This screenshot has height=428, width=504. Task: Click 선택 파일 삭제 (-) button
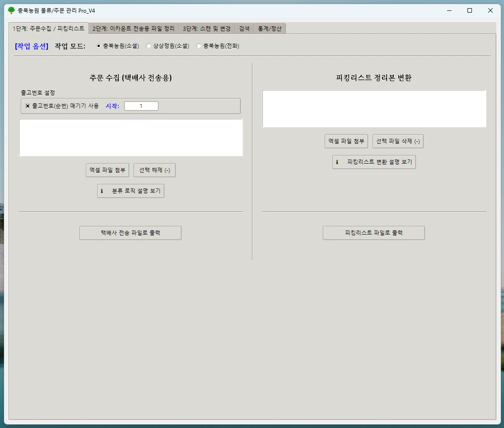pos(398,141)
